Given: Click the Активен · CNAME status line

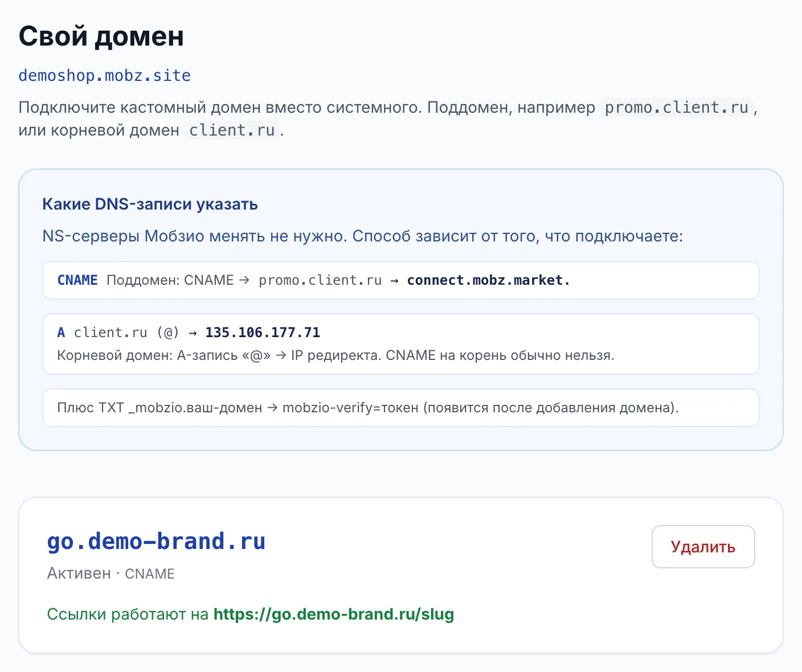Looking at the screenshot, I should tap(111, 573).
